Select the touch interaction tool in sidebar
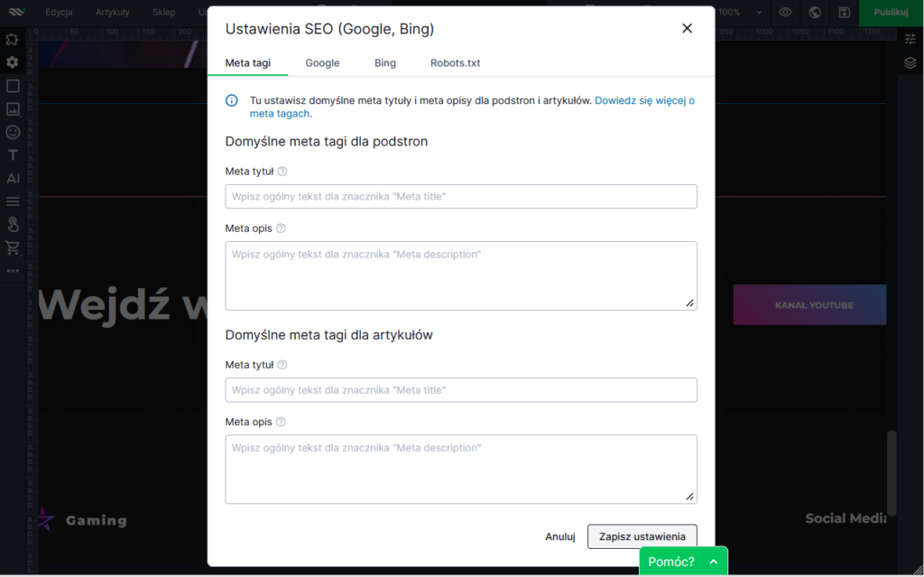 pos(13,224)
